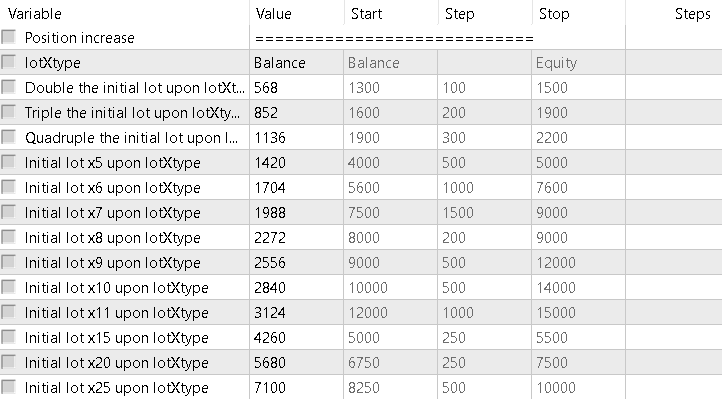722x399 pixels.
Task: Toggle the Position increase checkbox
Action: tap(9, 36)
